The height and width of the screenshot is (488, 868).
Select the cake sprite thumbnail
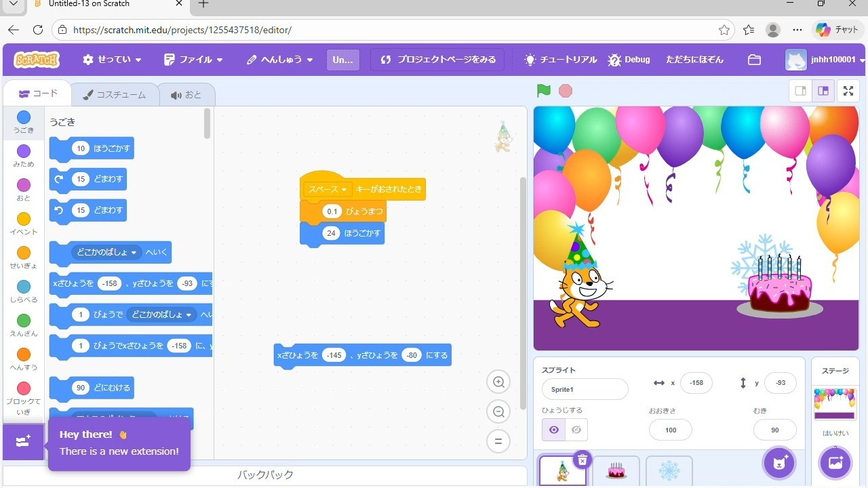coord(616,470)
